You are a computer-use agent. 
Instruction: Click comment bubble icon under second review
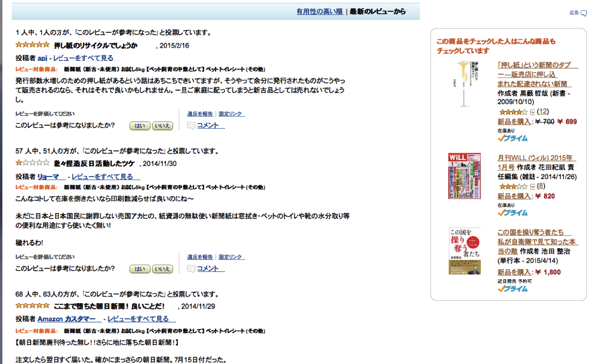pos(191,269)
